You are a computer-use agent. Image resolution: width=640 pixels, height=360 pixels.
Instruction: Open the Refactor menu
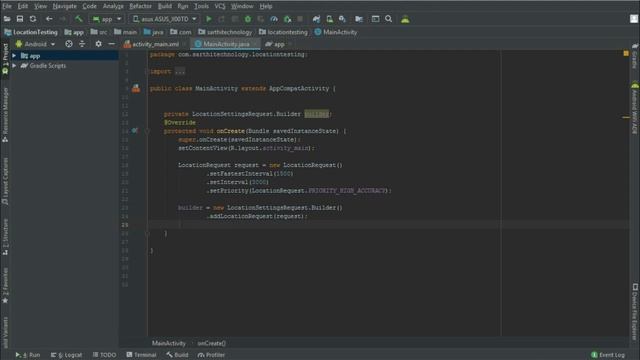140,6
